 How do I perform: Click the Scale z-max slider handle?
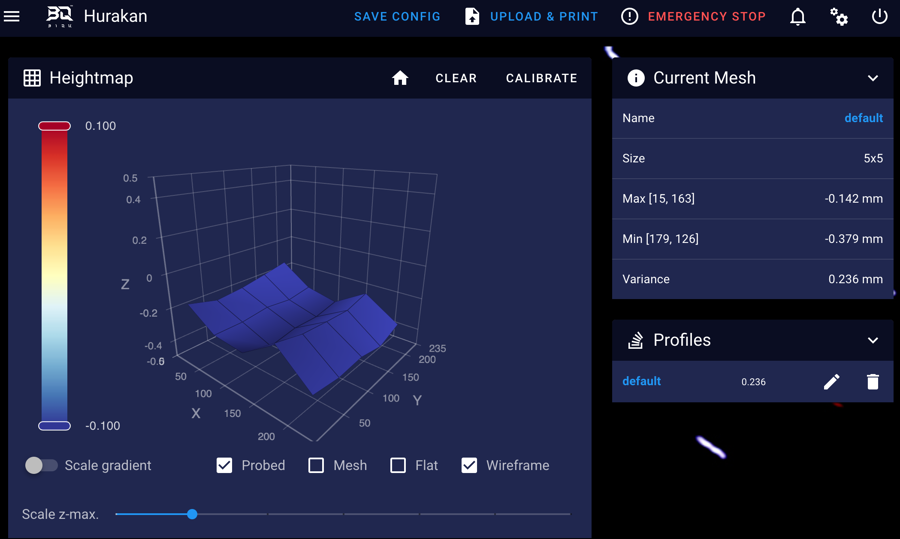192,514
